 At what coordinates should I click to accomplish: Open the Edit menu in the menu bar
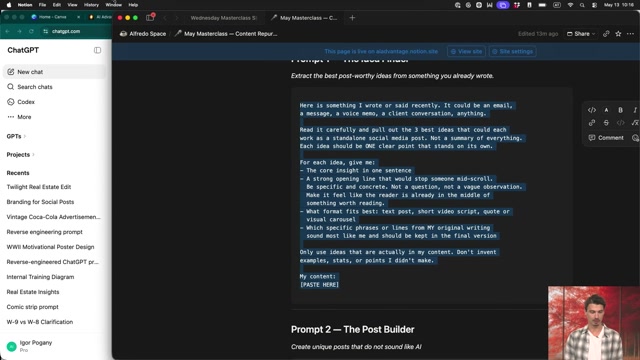(x=57, y=5)
